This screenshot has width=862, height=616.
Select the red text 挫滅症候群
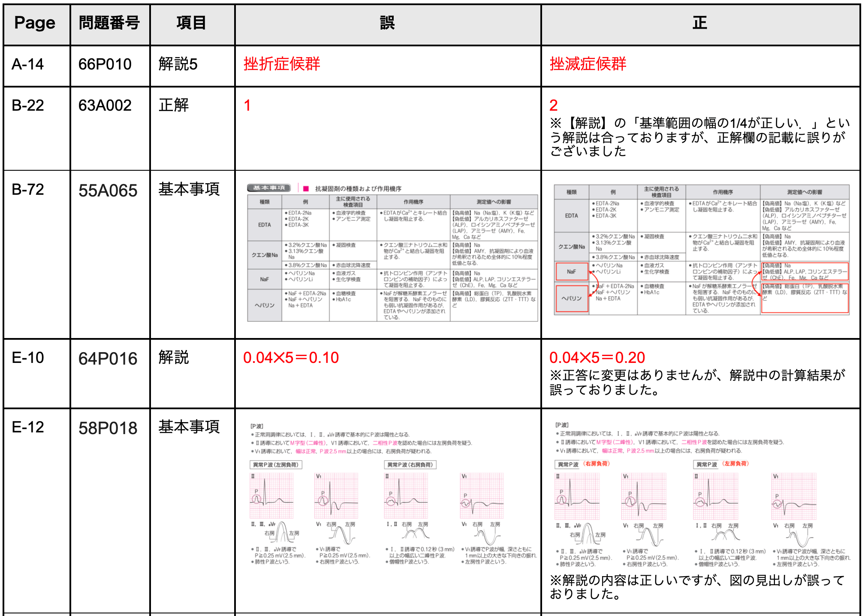coord(588,64)
